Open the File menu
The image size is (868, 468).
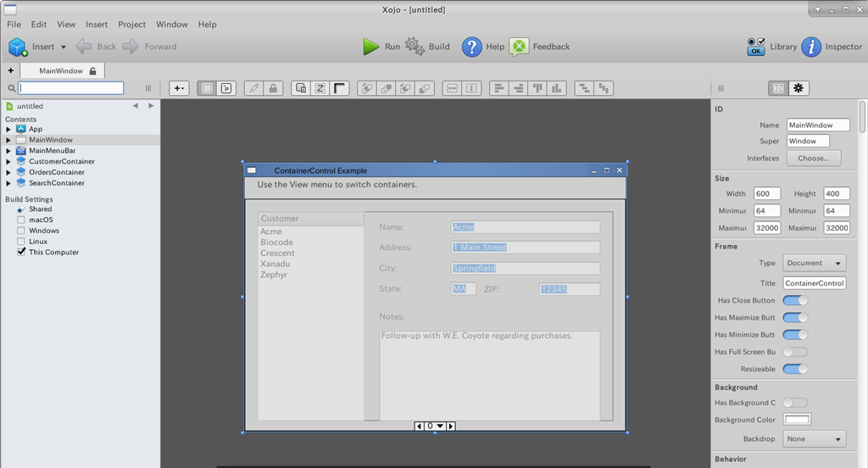pos(14,25)
